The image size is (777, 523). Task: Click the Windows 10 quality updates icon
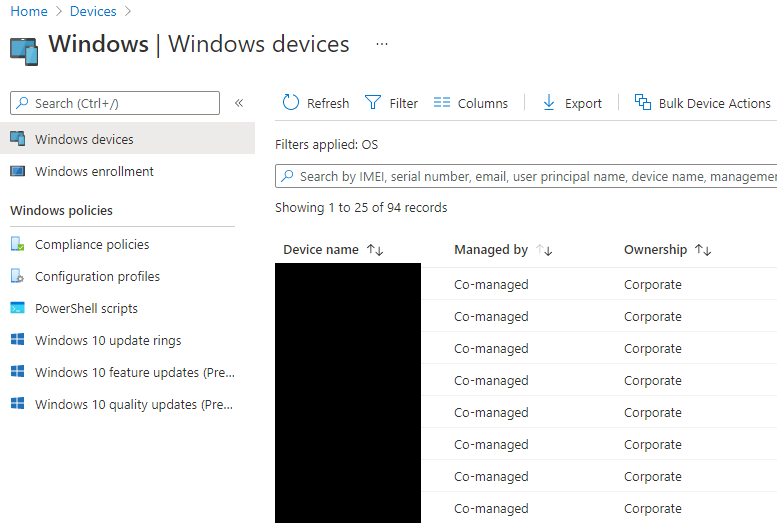17,404
